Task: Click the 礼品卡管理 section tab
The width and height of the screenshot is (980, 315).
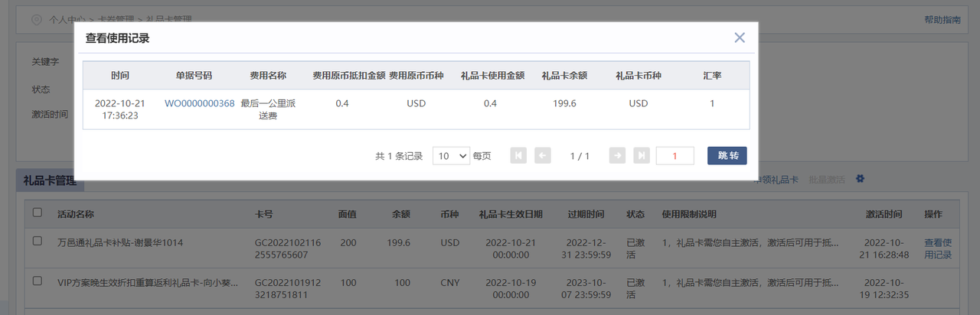Action: [50, 180]
